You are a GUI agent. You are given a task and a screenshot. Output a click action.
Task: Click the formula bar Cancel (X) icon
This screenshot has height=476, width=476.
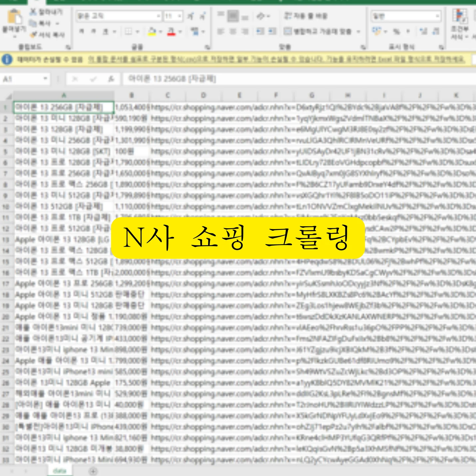coord(75,79)
